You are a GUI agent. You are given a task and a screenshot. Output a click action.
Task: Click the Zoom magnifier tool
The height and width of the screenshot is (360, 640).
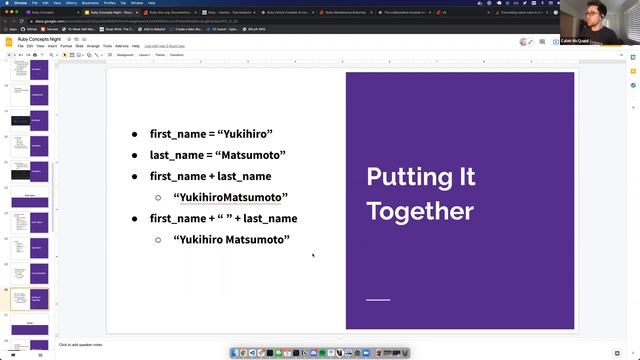pyautogui.click(x=51, y=55)
